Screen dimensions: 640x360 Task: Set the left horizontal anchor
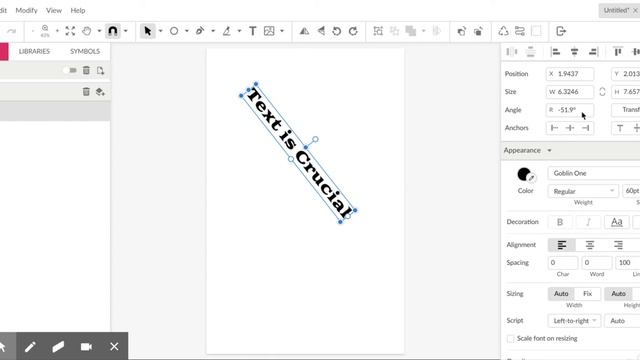(554, 128)
